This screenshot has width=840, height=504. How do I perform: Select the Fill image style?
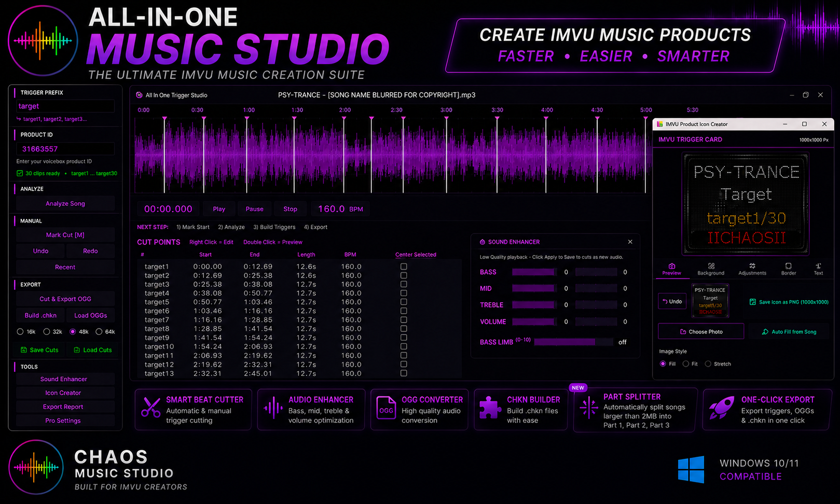coord(663,364)
